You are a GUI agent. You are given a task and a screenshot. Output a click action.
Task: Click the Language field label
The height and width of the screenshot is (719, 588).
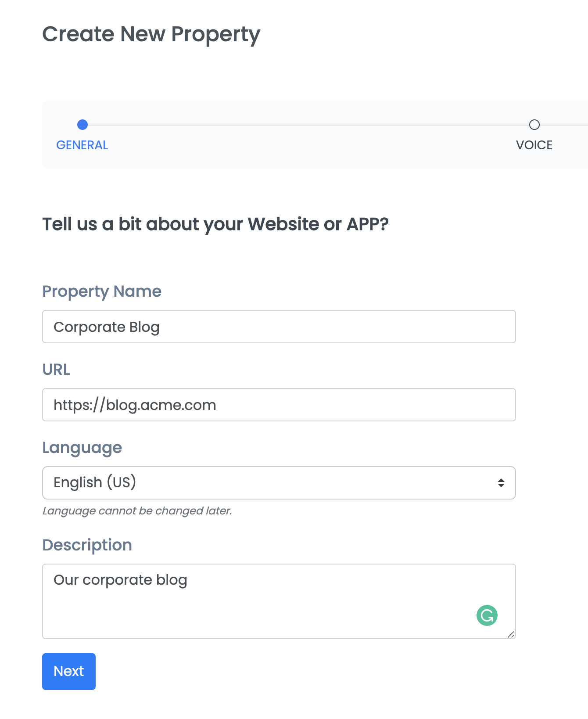[82, 448]
